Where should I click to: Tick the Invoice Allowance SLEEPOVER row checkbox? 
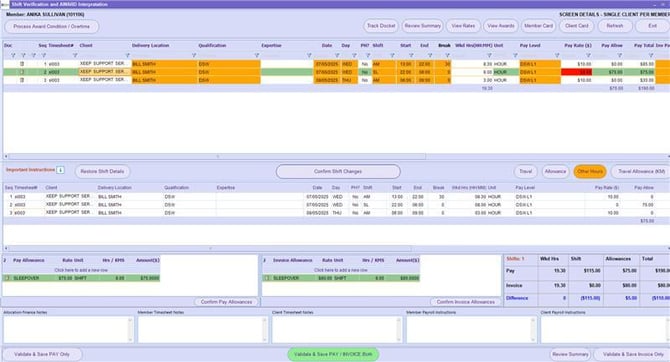[267, 278]
